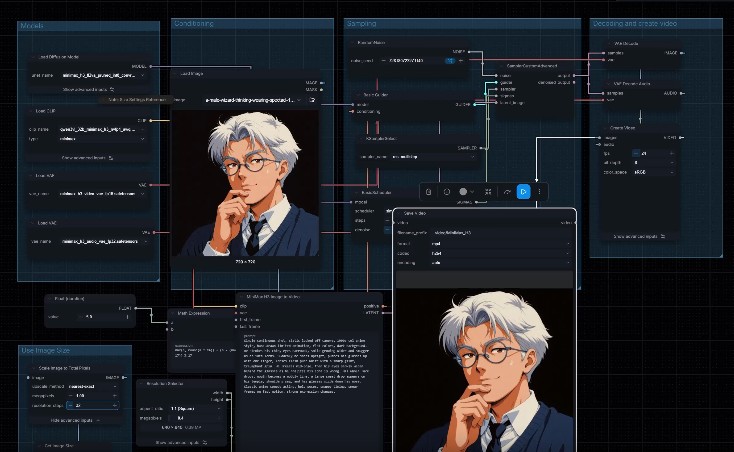Decrease megapixels in Scale Image to Total Pixels
The image size is (734, 452).
point(70,396)
